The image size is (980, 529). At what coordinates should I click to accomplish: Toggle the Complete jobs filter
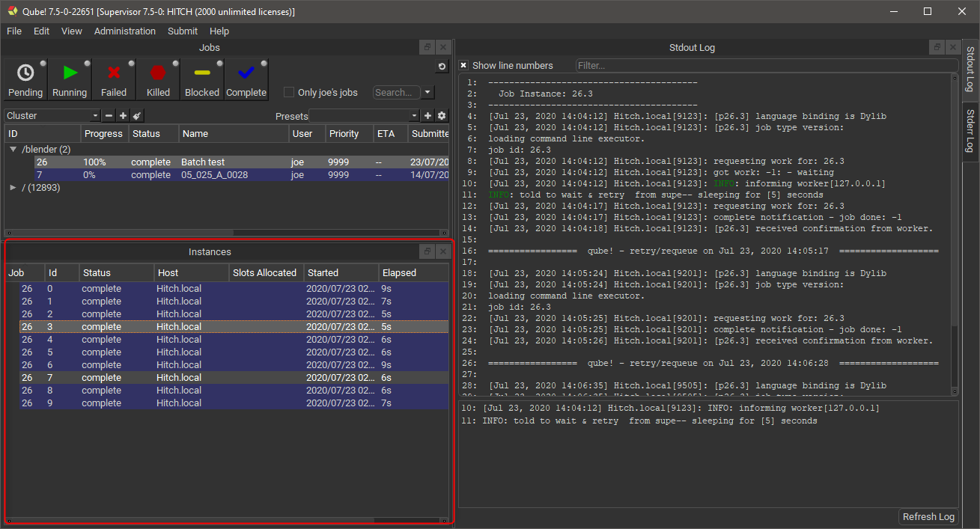click(x=246, y=79)
